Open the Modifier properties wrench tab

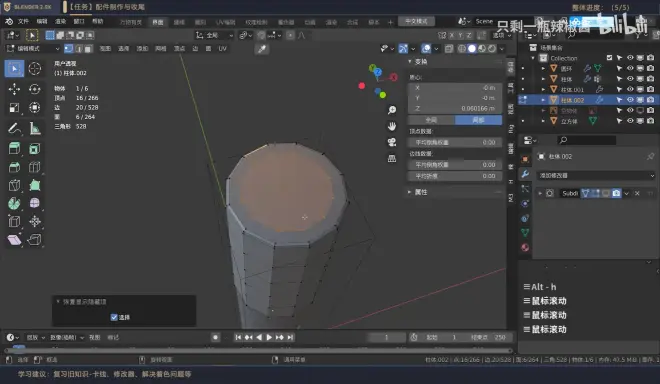525,173
